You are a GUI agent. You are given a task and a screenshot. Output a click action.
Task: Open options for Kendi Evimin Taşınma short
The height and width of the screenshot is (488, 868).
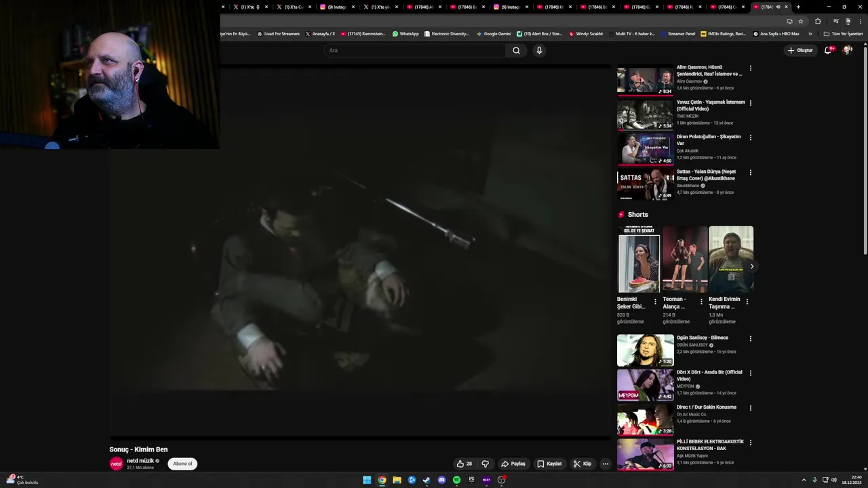click(x=747, y=302)
